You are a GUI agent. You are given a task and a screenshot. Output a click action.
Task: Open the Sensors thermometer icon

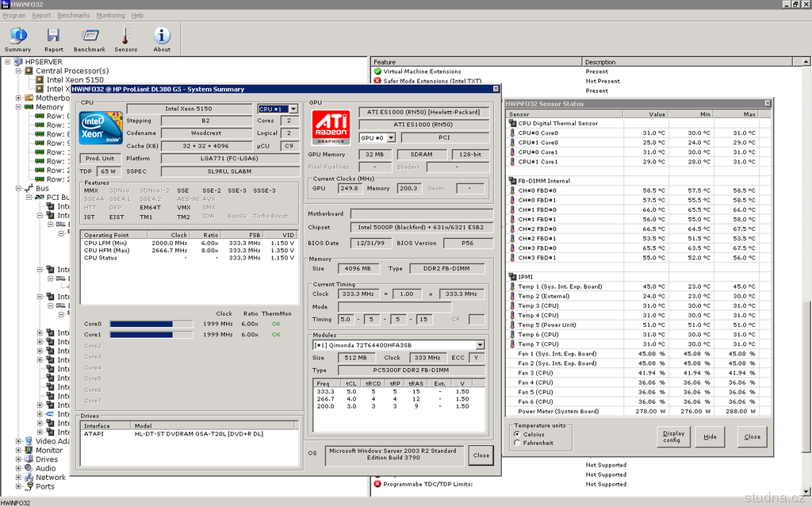tap(125, 36)
